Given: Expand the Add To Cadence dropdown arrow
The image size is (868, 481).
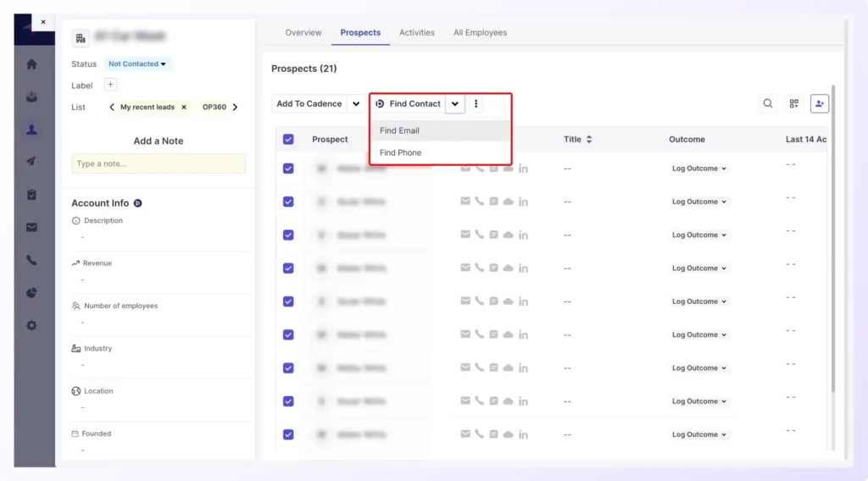Looking at the screenshot, I should point(356,103).
